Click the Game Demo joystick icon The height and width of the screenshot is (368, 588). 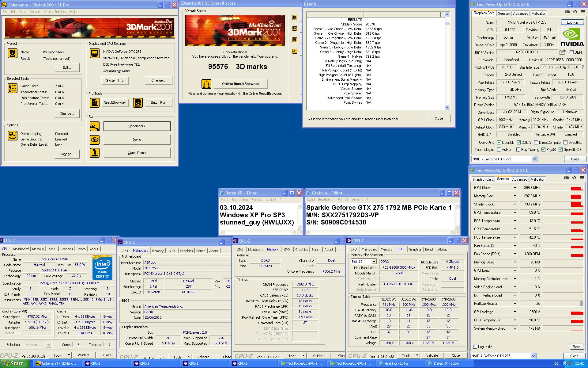tap(95, 153)
